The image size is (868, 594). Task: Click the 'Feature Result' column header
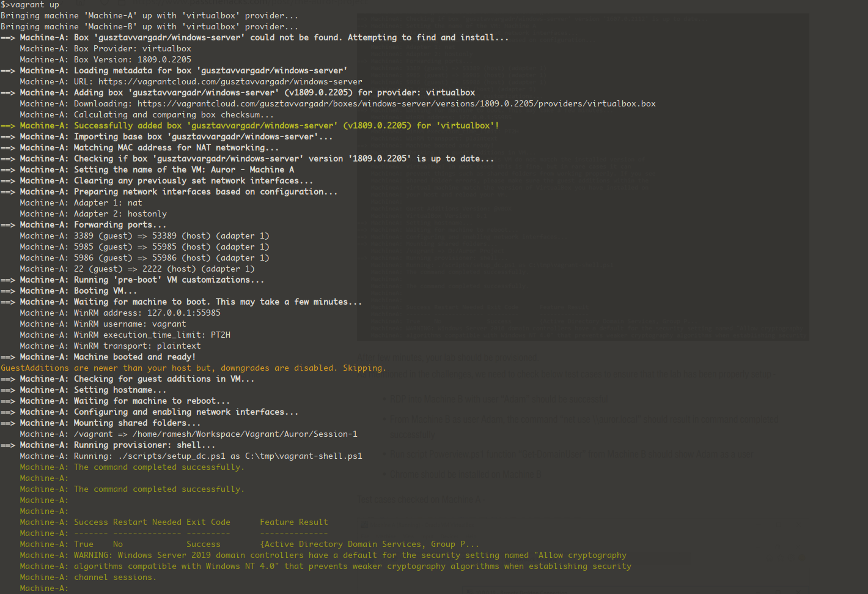point(293,522)
